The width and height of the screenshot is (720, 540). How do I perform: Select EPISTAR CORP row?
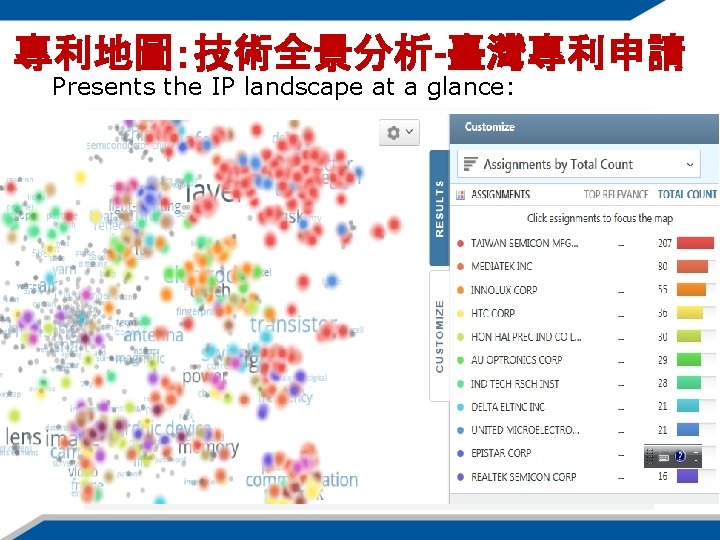click(x=584, y=454)
